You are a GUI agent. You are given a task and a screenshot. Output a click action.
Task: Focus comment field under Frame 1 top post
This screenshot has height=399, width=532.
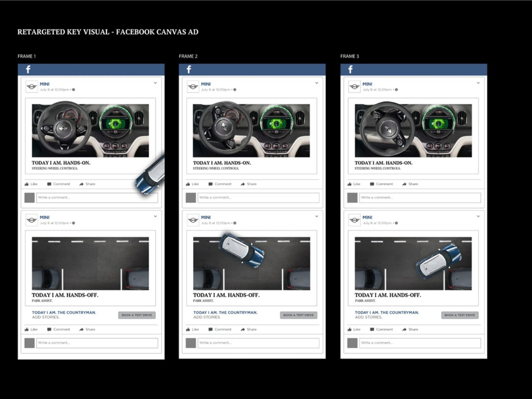pos(97,198)
